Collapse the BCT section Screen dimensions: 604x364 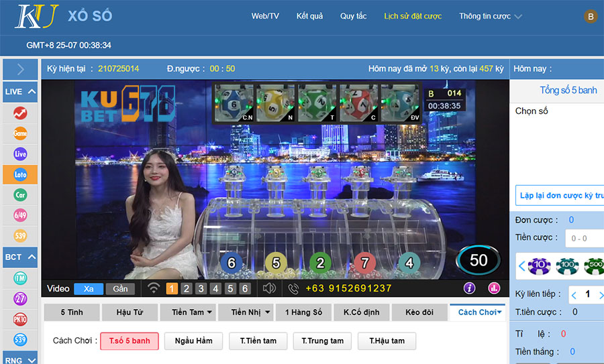pyautogui.click(x=20, y=257)
